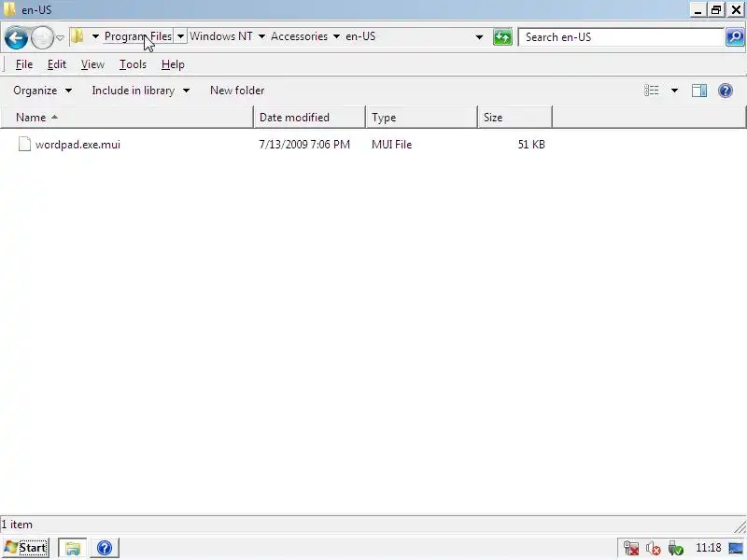Viewport: 747px width, 560px height.
Task: Refresh the folder with the green icon
Action: point(502,37)
